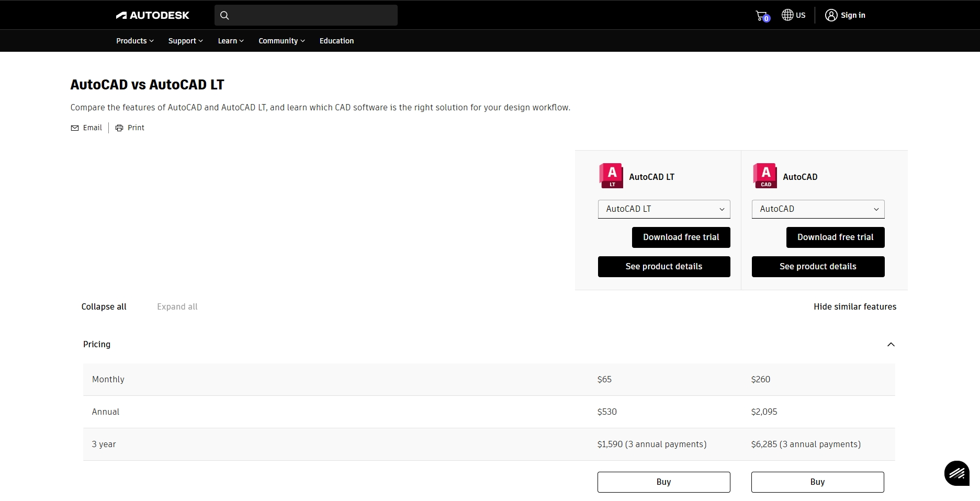Click the Monthly row label
Image resolution: width=980 pixels, height=501 pixels.
tap(108, 380)
